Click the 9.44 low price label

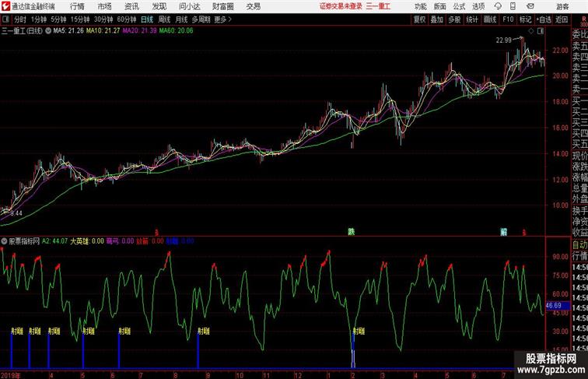coord(16,213)
